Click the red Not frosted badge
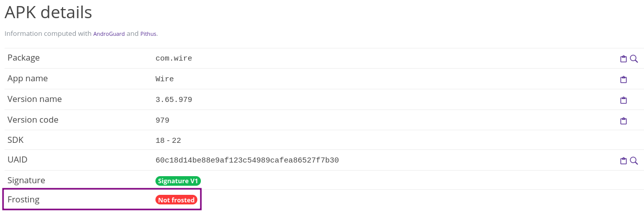This screenshot has height=213, width=644. coord(176,200)
